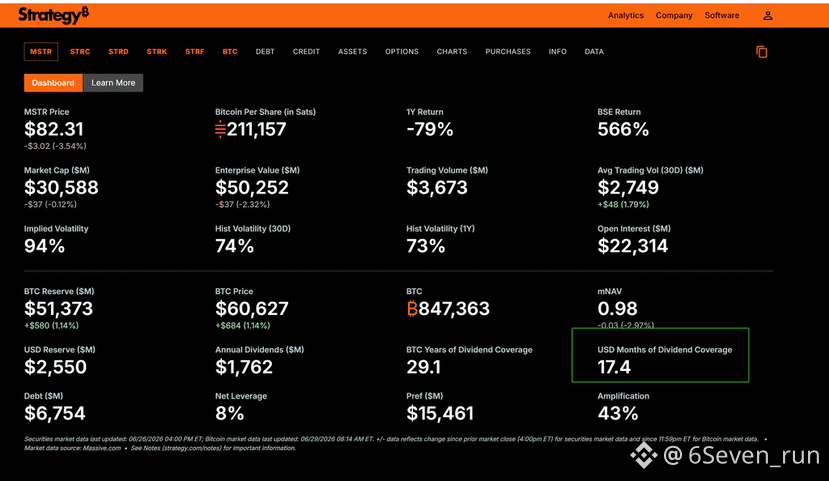Switch to the PURCHASES tab
829x481 pixels.
pyautogui.click(x=508, y=51)
